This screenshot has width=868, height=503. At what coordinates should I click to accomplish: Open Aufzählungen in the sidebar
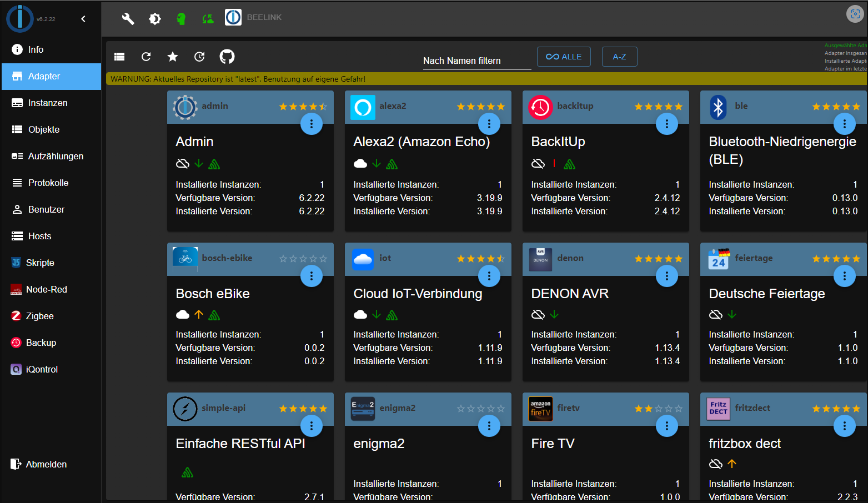(51, 156)
